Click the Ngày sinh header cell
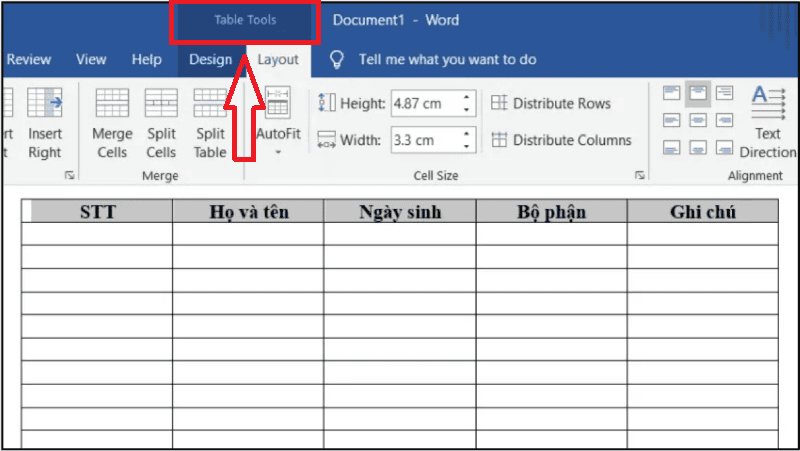Viewport: 800px width, 451px height. coord(400,211)
